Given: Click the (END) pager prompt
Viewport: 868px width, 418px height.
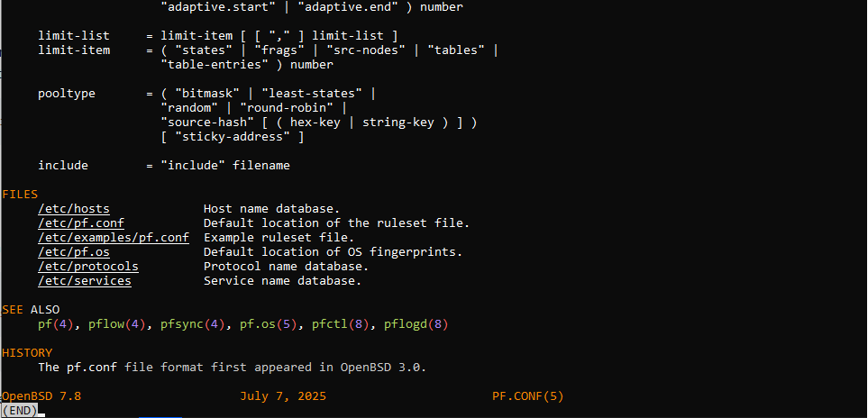Looking at the screenshot, I should [x=20, y=411].
